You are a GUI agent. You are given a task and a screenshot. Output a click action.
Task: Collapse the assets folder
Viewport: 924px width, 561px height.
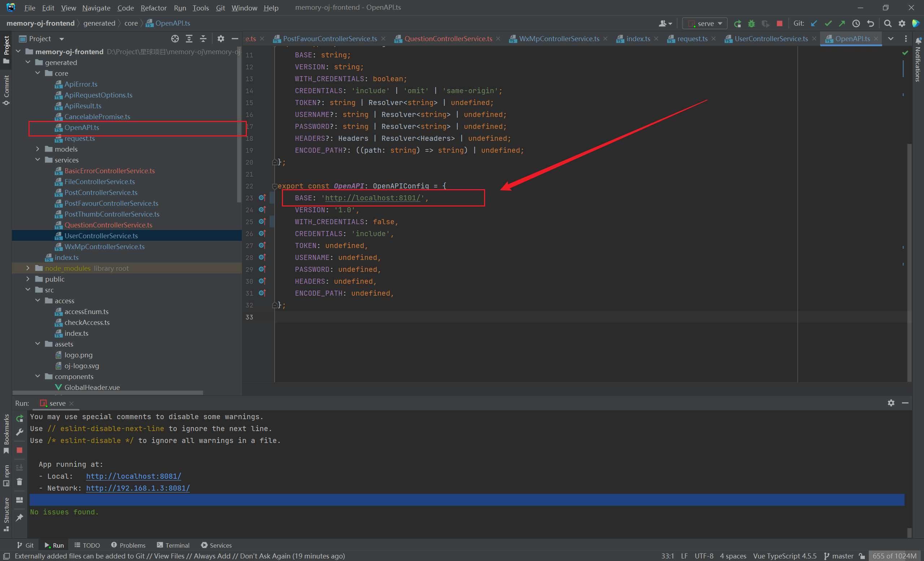pyautogui.click(x=38, y=344)
